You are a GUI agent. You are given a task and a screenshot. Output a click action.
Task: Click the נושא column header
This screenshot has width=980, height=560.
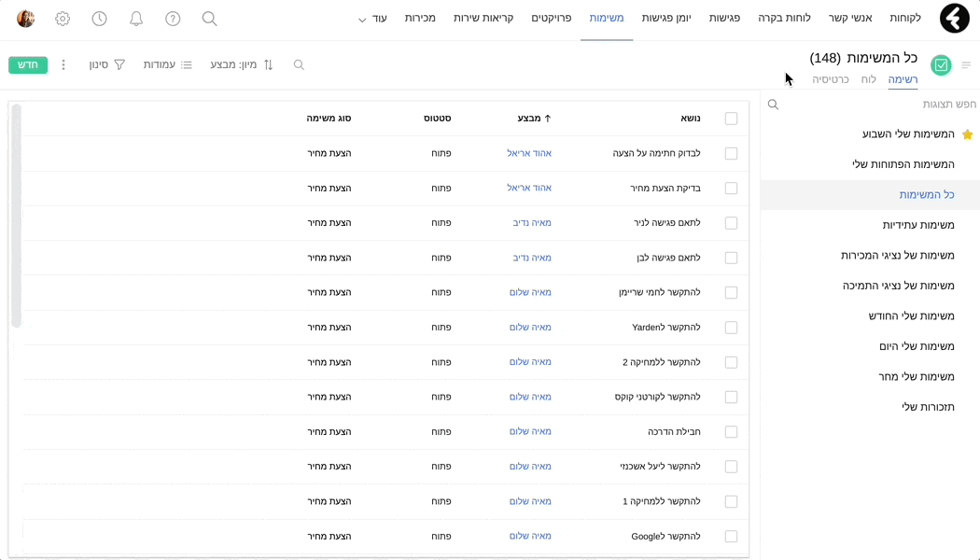tap(691, 119)
